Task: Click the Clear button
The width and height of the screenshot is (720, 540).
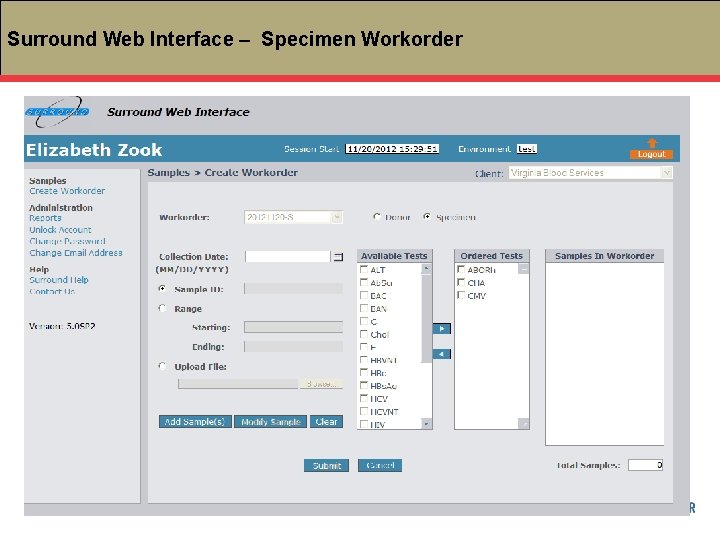Action: click(x=326, y=422)
